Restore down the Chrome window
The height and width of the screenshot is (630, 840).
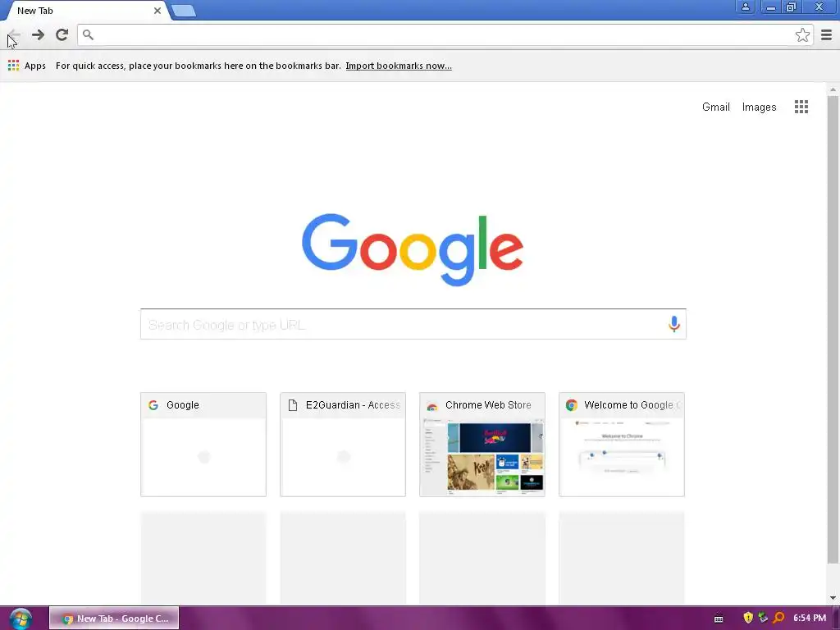[792, 7]
